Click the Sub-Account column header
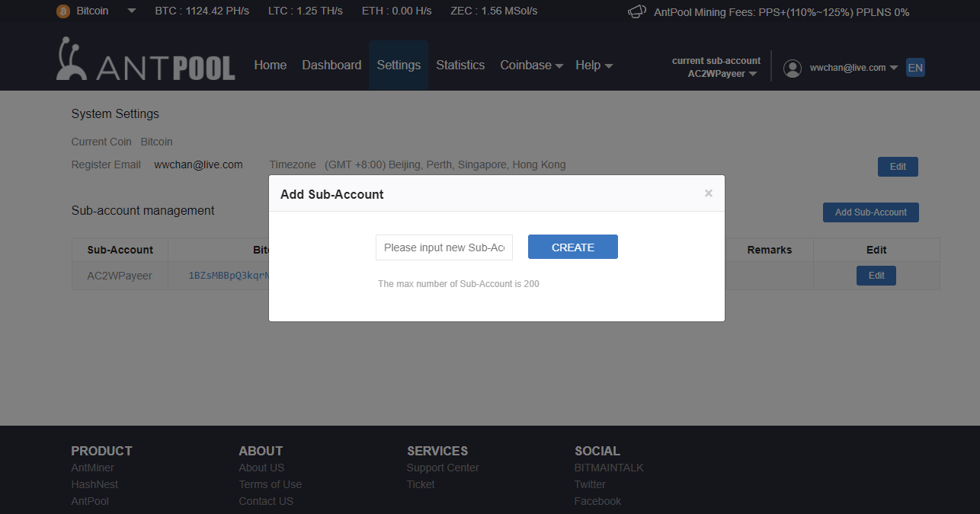Screen dimensions: 980x514 point(120,250)
